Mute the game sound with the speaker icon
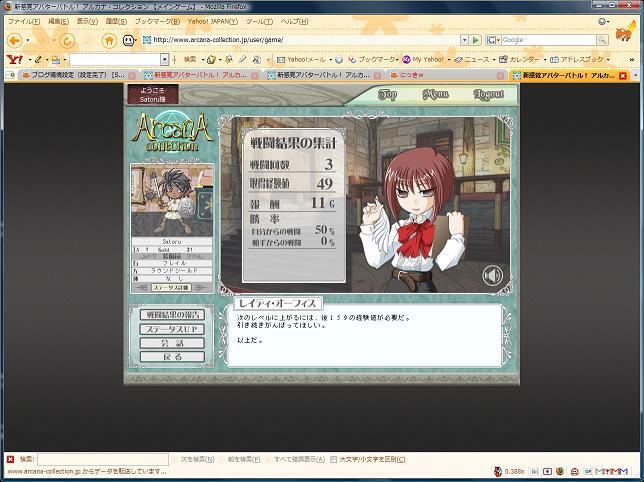 pos(492,275)
